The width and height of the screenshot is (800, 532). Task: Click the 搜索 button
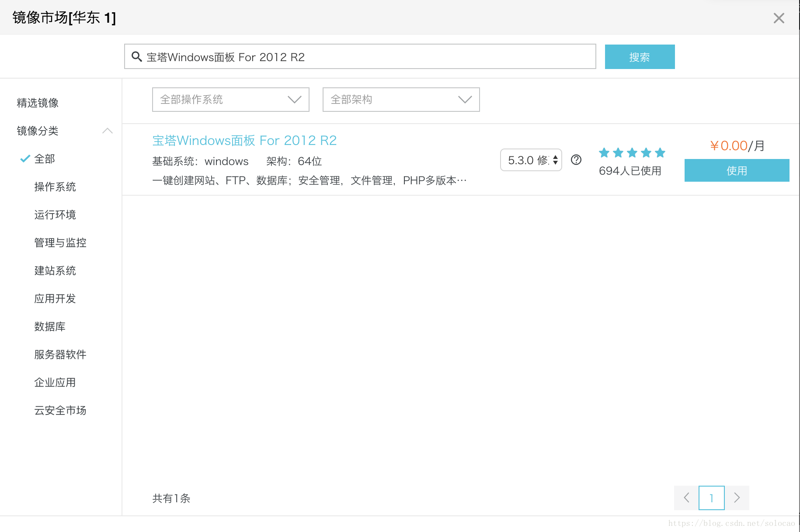(640, 57)
